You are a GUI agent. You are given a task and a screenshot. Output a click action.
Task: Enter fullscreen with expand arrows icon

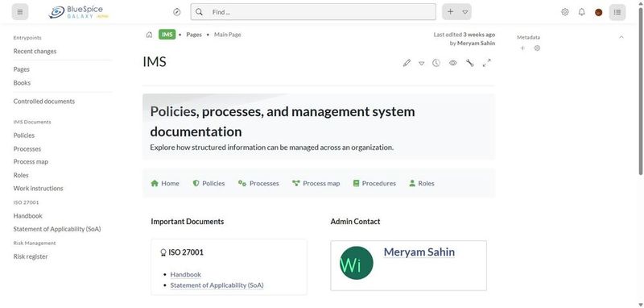tap(487, 63)
